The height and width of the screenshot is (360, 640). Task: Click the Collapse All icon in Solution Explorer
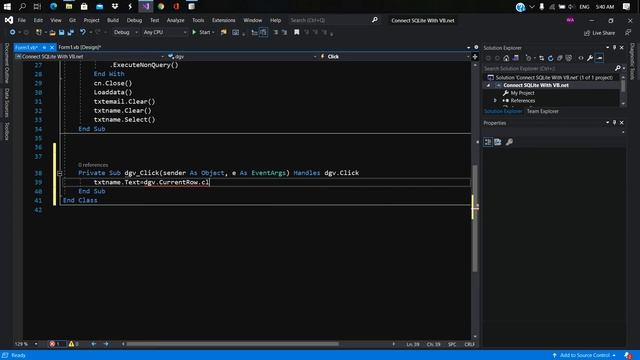[x=560, y=58]
